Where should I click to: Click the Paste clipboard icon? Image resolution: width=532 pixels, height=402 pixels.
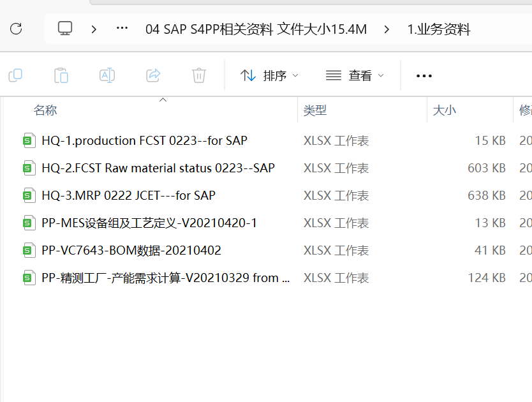coord(61,75)
